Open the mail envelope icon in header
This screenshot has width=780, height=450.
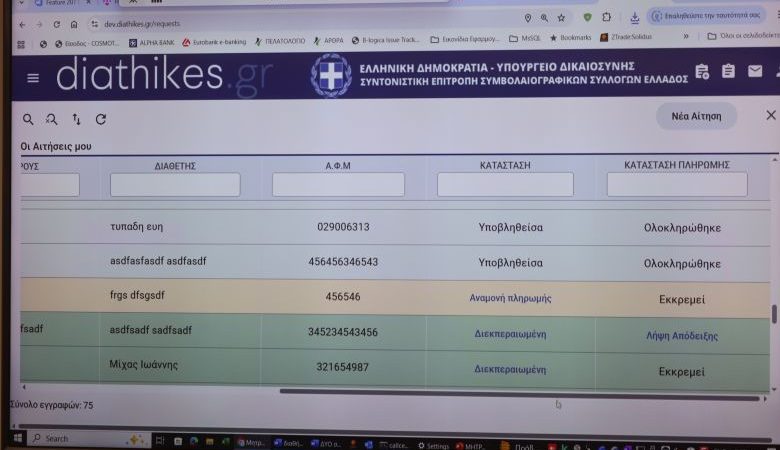[755, 71]
